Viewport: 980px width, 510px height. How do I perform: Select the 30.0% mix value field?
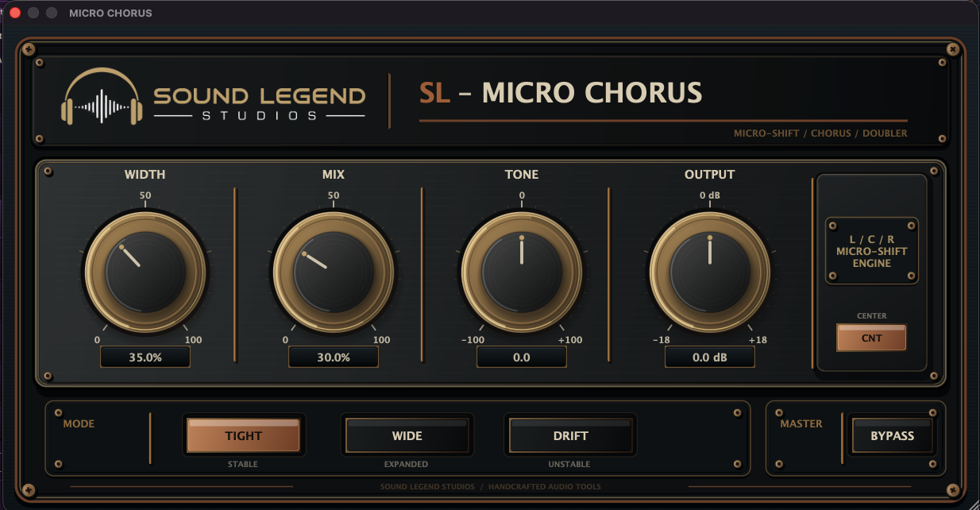point(334,357)
